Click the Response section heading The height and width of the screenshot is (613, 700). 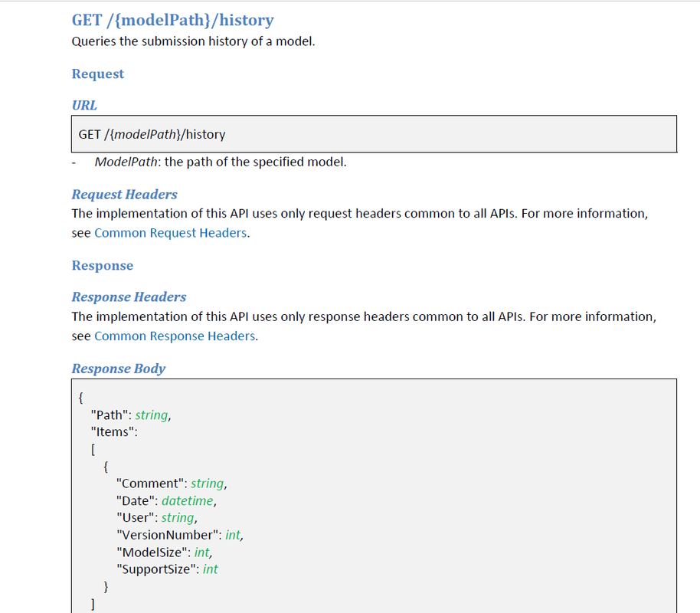pyautogui.click(x=103, y=265)
